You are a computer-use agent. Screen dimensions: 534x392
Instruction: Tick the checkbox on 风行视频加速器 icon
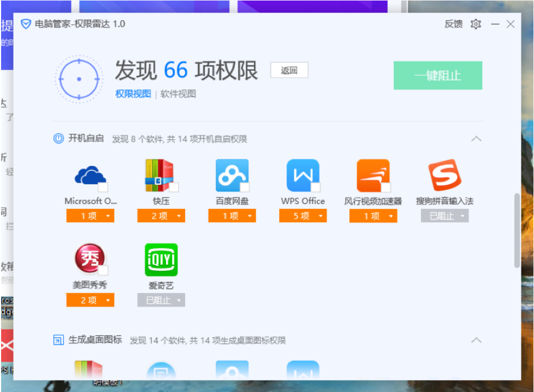click(x=386, y=187)
